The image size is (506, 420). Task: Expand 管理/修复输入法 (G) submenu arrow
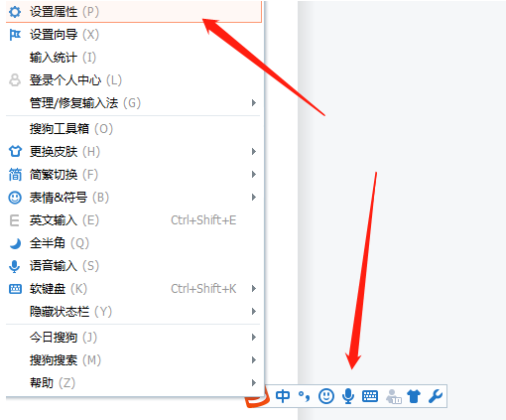tap(254, 103)
